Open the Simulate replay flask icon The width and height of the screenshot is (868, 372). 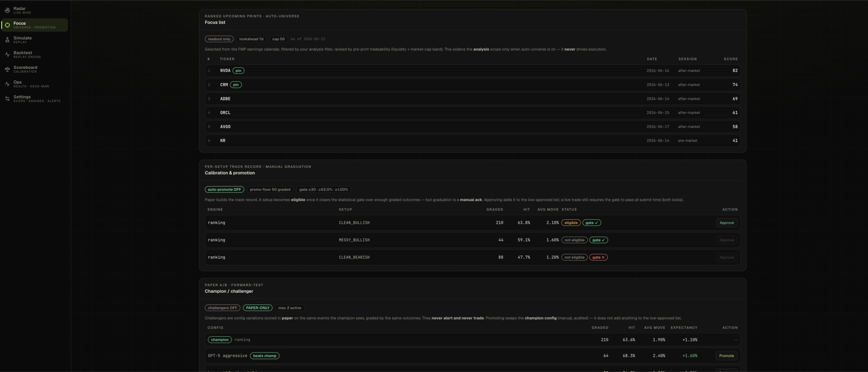(x=8, y=40)
